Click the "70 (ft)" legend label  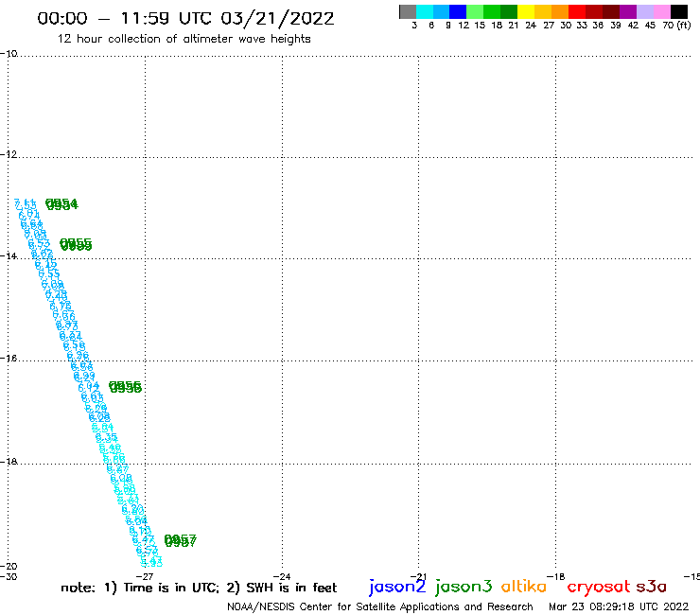click(676, 26)
